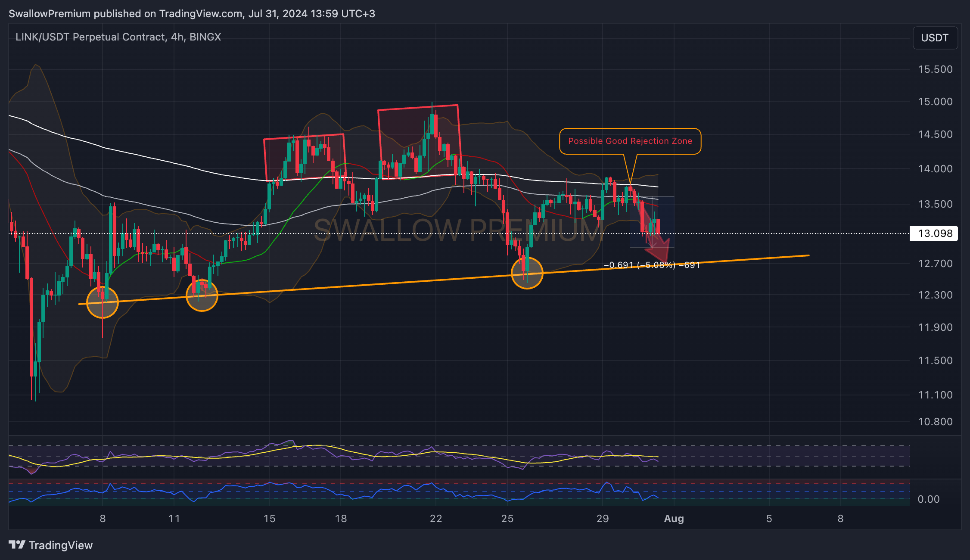This screenshot has width=970, height=560.
Task: Click the SwallowPremium published header text
Action: point(192,14)
